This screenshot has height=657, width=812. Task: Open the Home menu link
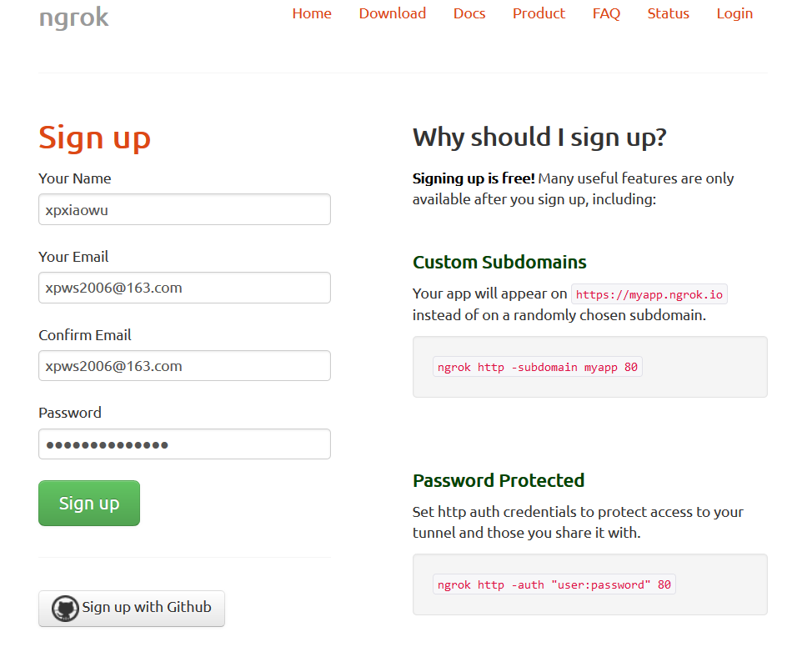(312, 13)
